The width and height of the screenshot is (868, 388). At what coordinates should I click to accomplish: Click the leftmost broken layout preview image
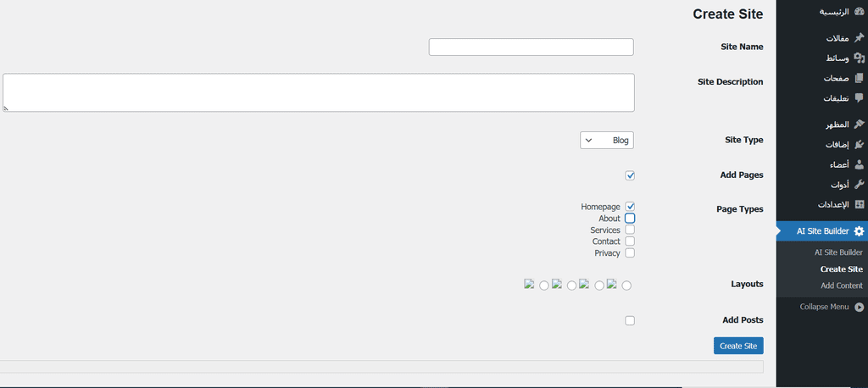[x=529, y=284]
